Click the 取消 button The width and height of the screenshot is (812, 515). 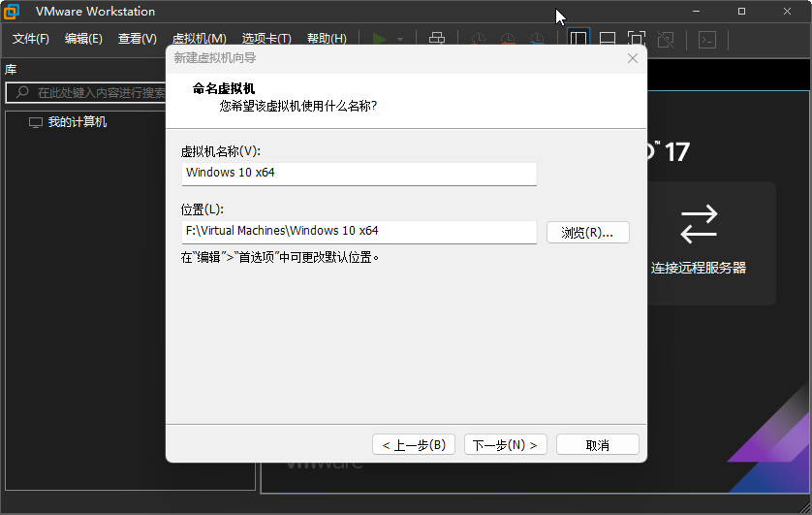tap(598, 444)
